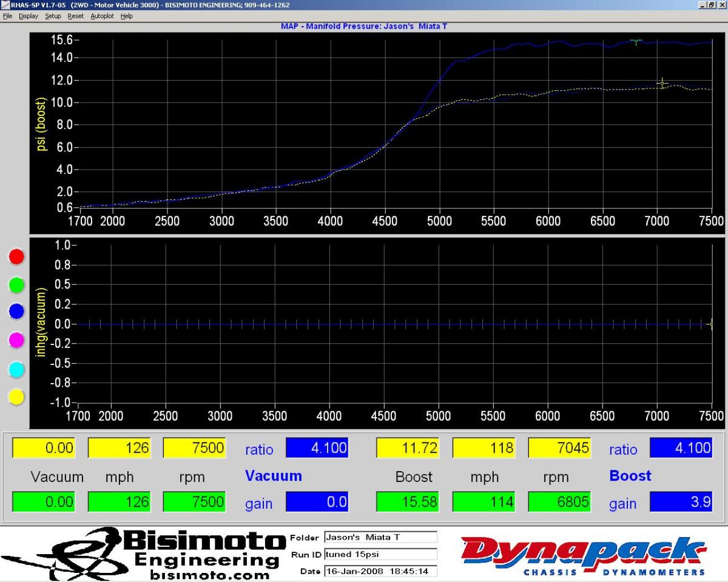728x582 pixels.
Task: Open the File menu
Action: coord(7,16)
